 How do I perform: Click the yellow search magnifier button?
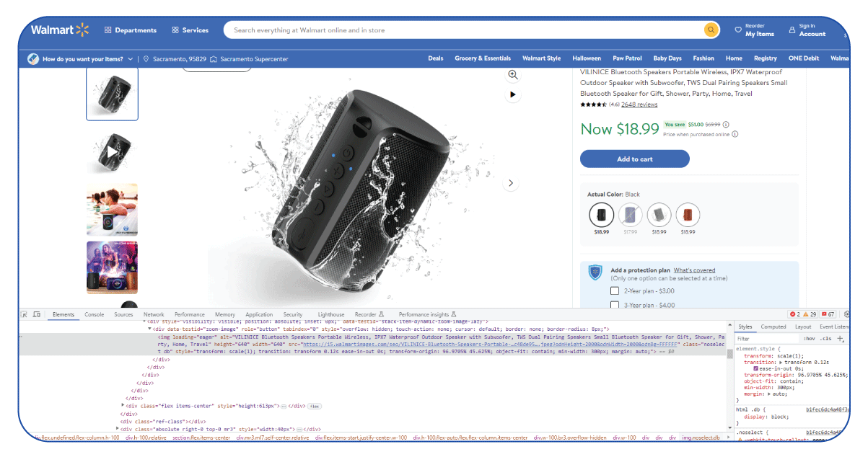[x=711, y=30]
